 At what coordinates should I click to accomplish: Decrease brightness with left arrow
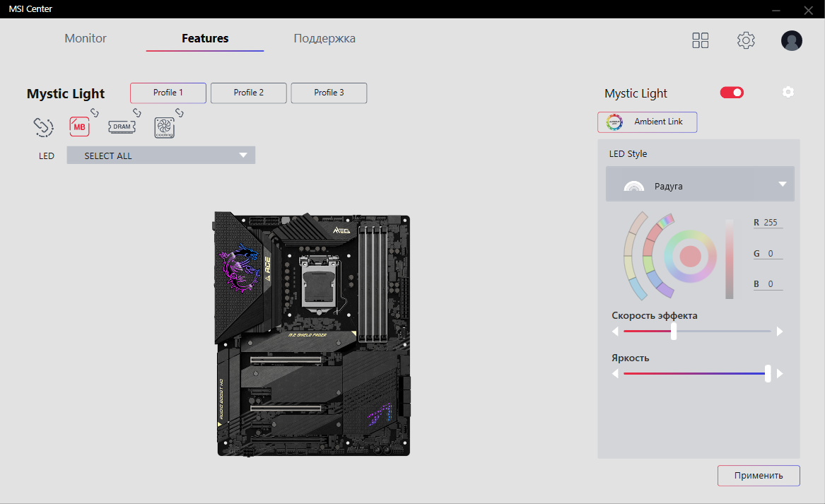click(x=615, y=373)
